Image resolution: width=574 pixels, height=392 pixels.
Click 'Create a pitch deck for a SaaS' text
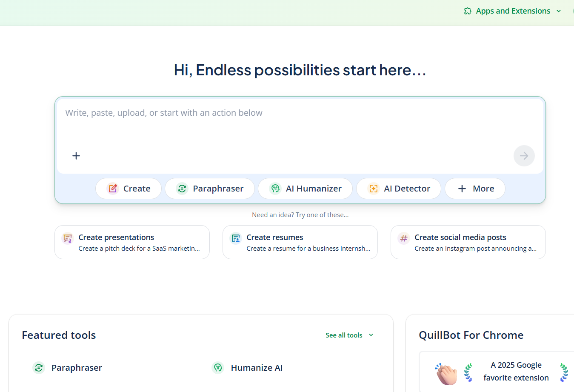pyautogui.click(x=139, y=249)
